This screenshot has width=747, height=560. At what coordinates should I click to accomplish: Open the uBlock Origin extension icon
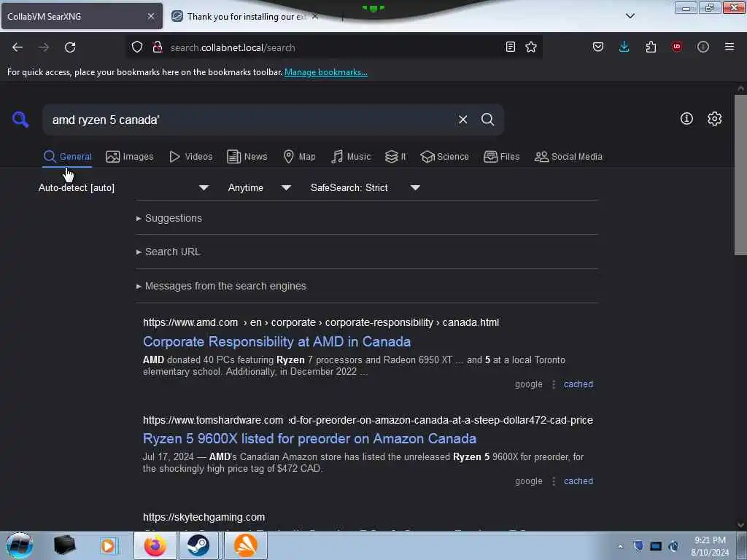coord(676,47)
